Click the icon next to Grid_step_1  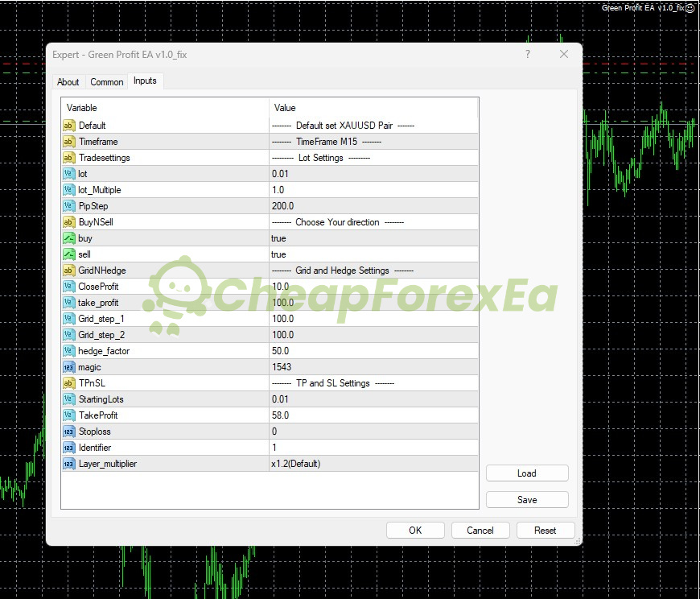pos(68,319)
